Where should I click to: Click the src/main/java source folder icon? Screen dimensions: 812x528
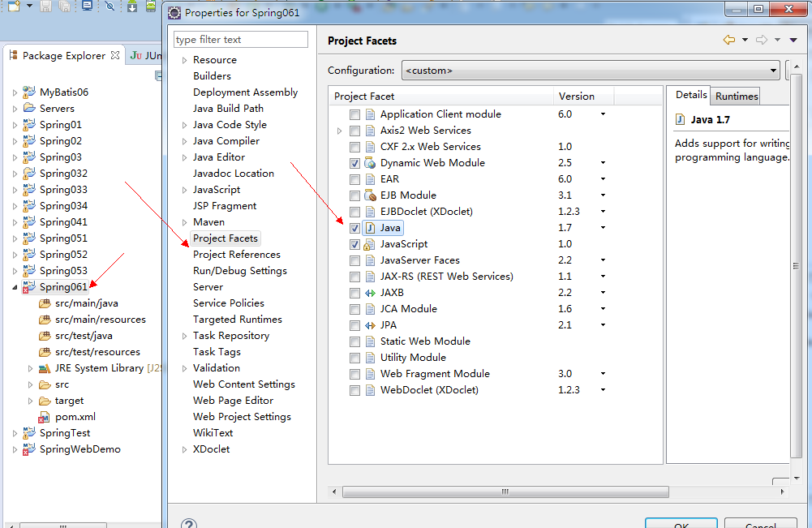coord(45,303)
